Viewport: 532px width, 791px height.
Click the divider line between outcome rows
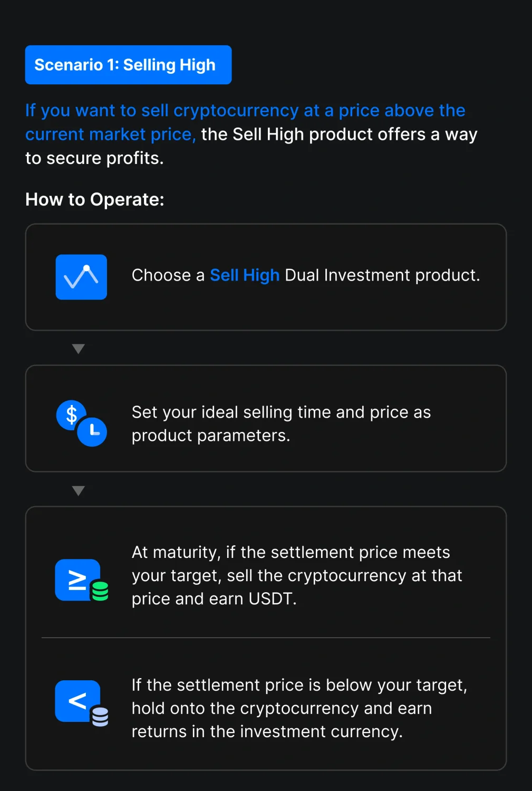pyautogui.click(x=266, y=638)
